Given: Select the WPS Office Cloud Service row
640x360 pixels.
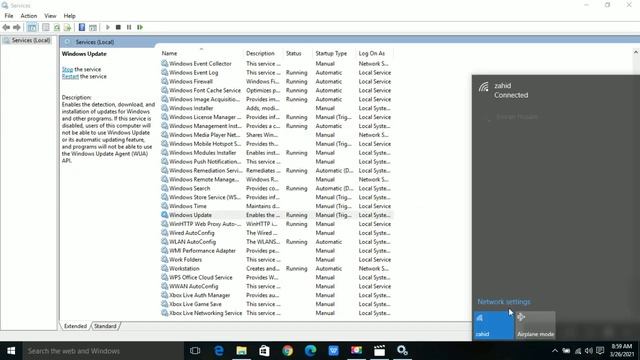Looking at the screenshot, I should click(276, 278).
